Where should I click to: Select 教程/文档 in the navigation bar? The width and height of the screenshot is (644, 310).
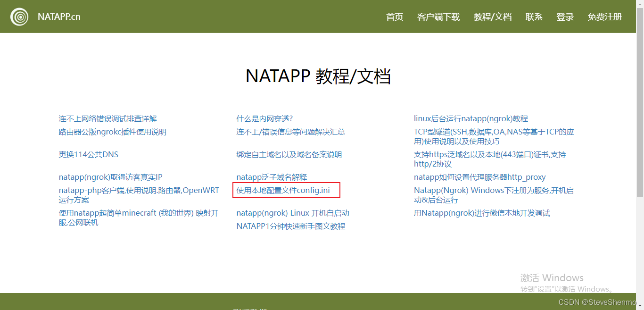(x=493, y=17)
